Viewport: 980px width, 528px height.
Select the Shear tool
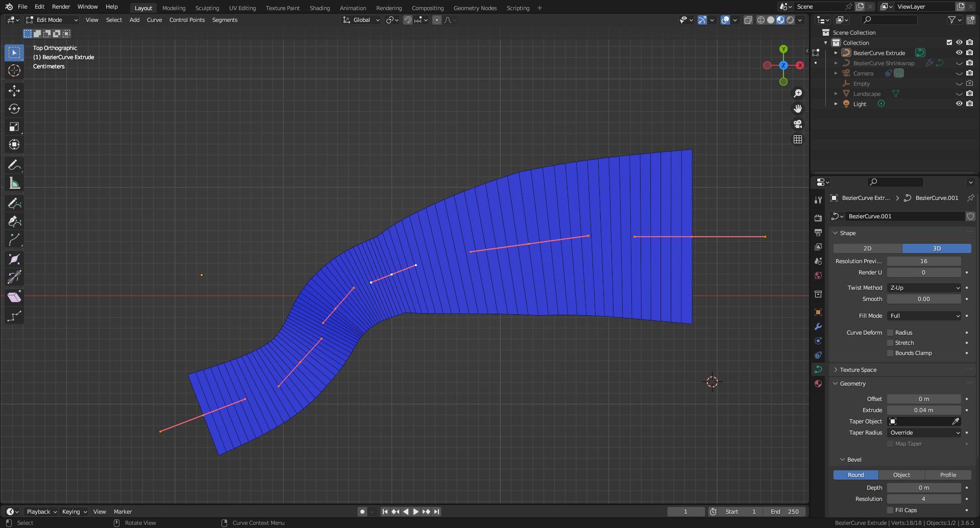[14, 297]
